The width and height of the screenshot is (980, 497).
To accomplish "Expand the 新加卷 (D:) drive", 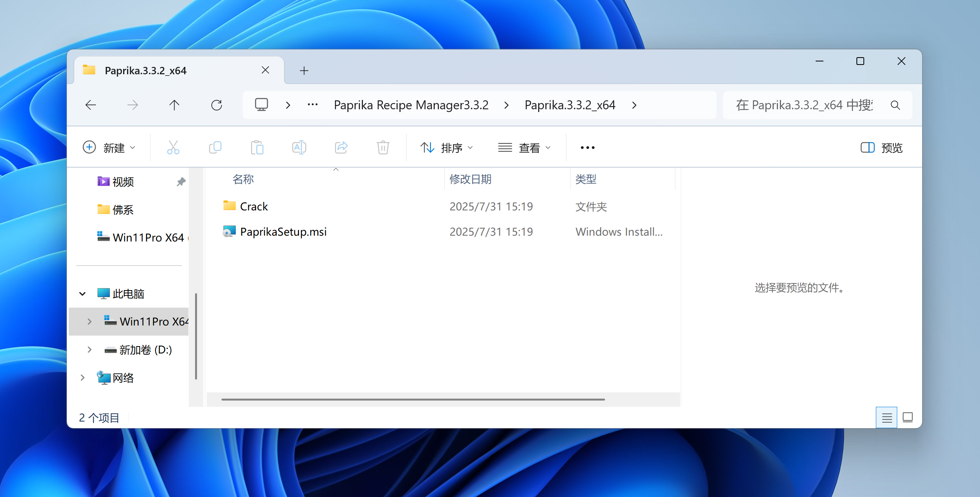I will [89, 350].
